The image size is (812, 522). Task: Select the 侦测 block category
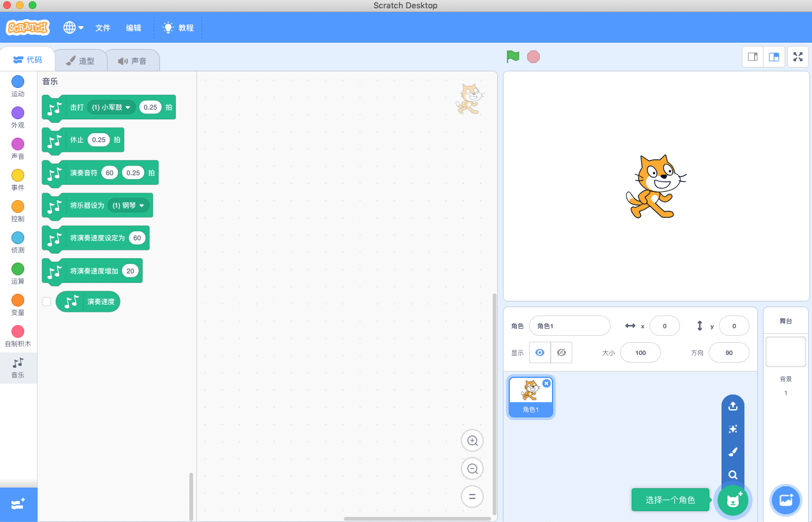[18, 242]
